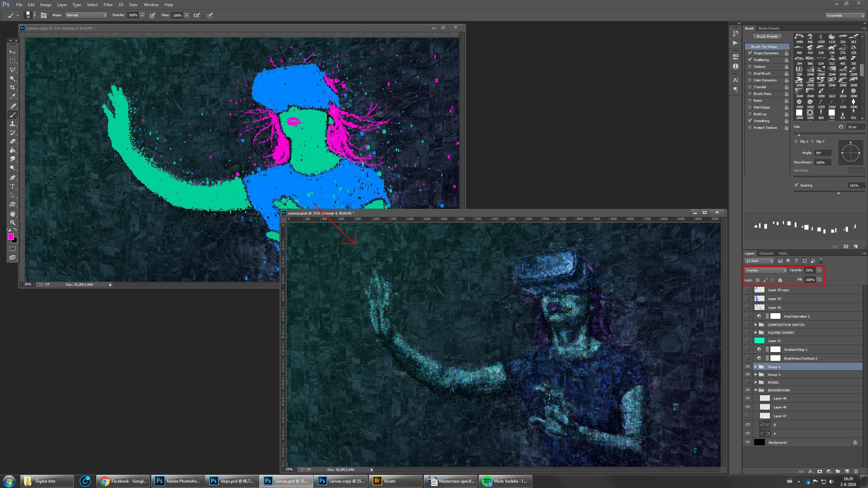Viewport: 868px width, 488px height.
Task: Hide the Group 4 layer
Action: 748,367
